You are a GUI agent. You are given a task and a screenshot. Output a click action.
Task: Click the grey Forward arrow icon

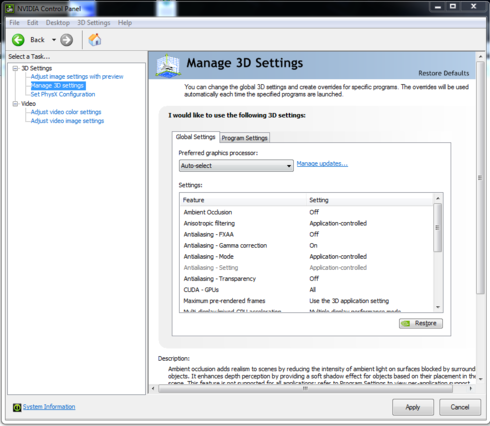tap(66, 40)
